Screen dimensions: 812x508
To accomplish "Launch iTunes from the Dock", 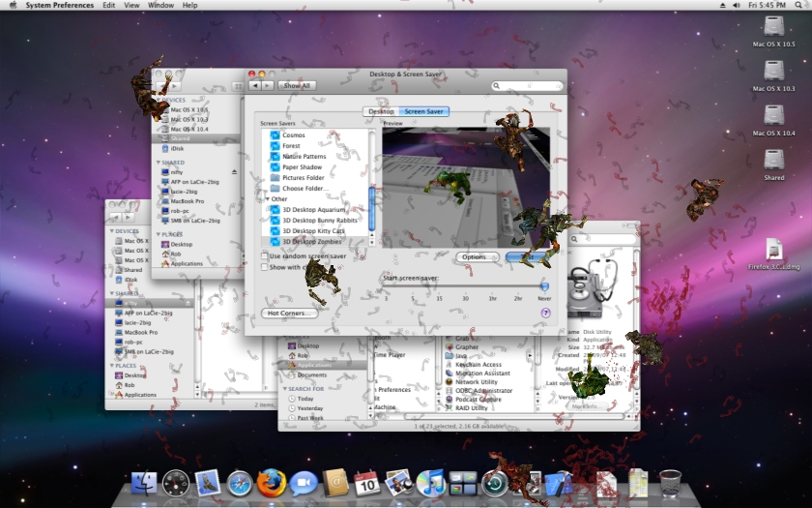I will coord(430,483).
